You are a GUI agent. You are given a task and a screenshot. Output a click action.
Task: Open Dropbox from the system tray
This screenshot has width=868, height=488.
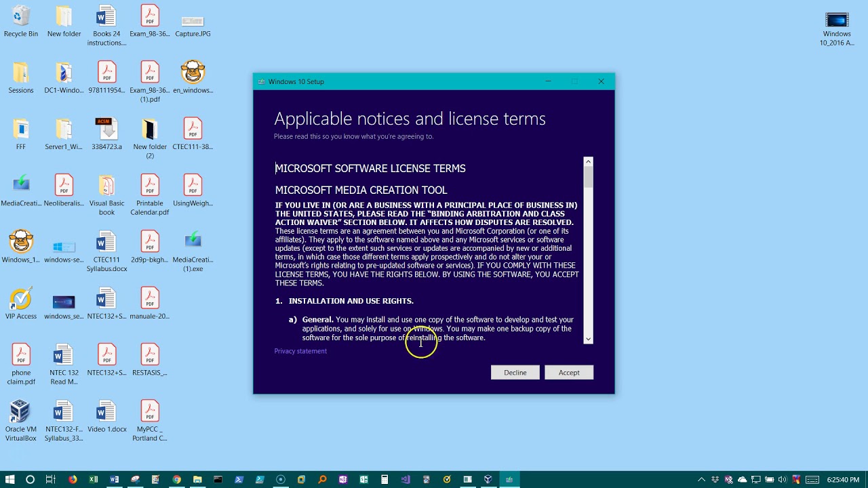tap(715, 480)
